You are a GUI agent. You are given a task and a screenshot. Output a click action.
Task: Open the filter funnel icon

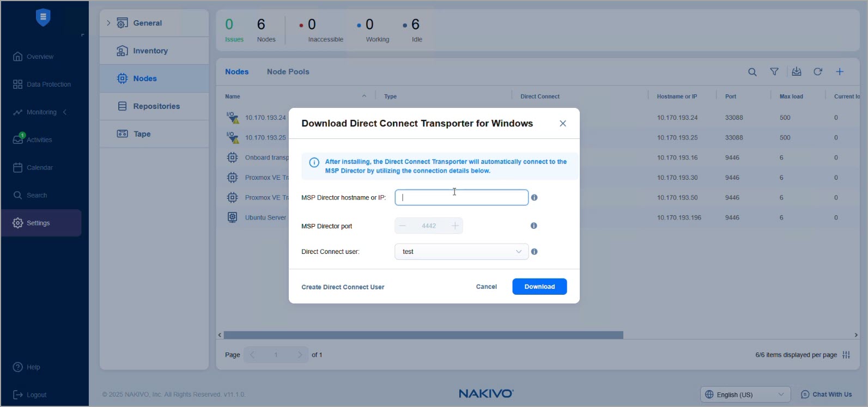[774, 71]
